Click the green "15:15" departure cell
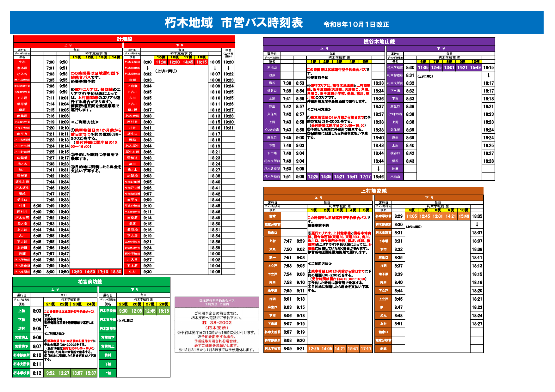Screen dimensions: 555x392 coord(163,311)
